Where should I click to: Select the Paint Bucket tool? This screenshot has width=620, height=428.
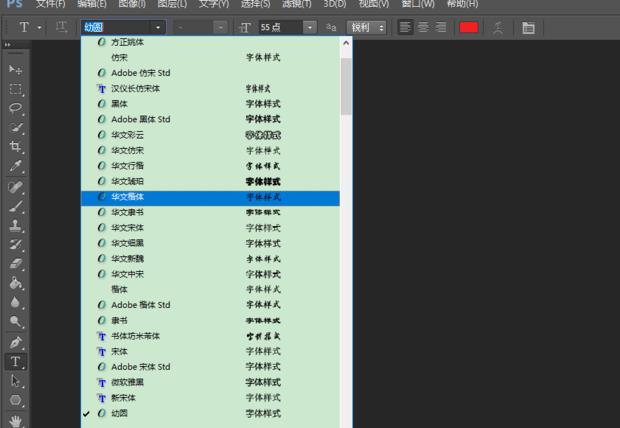coord(15,283)
